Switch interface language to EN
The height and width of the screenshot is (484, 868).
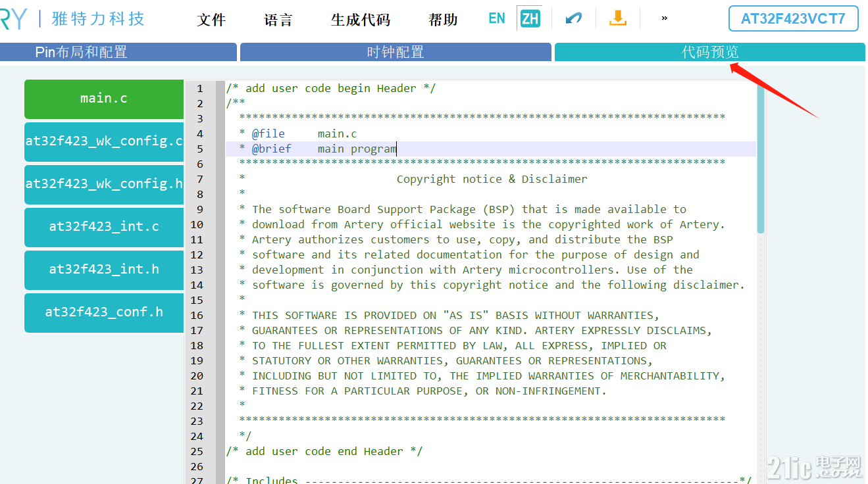(x=497, y=17)
